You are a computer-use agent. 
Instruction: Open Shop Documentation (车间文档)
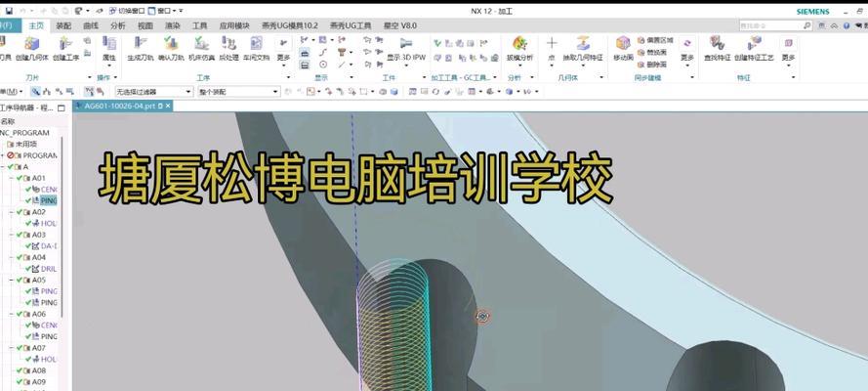(x=256, y=48)
